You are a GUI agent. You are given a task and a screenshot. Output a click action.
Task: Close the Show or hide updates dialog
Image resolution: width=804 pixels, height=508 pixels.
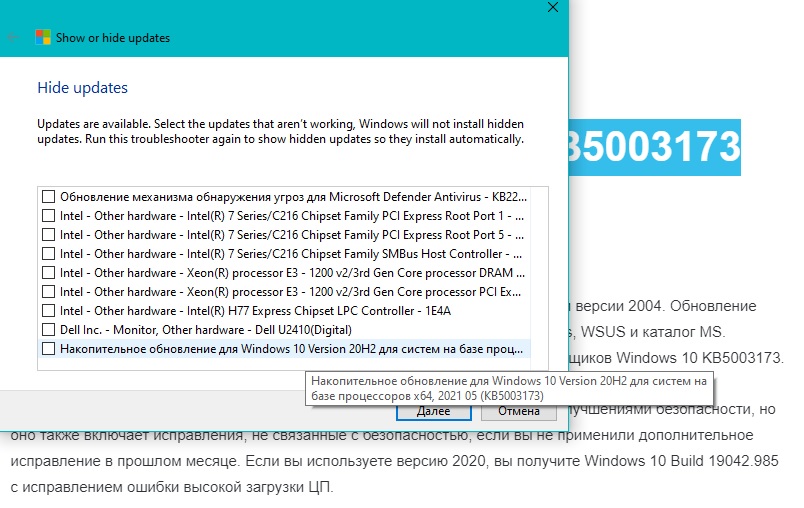click(553, 7)
